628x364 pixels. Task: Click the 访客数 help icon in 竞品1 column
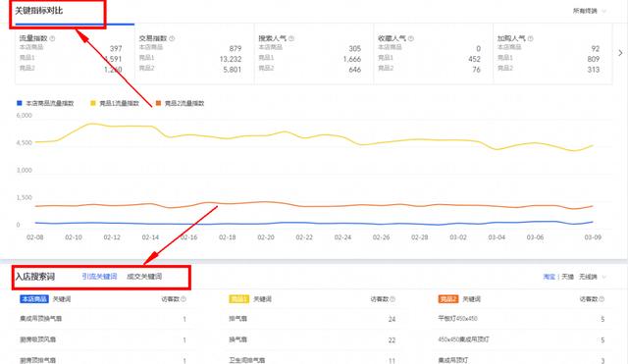click(x=392, y=299)
